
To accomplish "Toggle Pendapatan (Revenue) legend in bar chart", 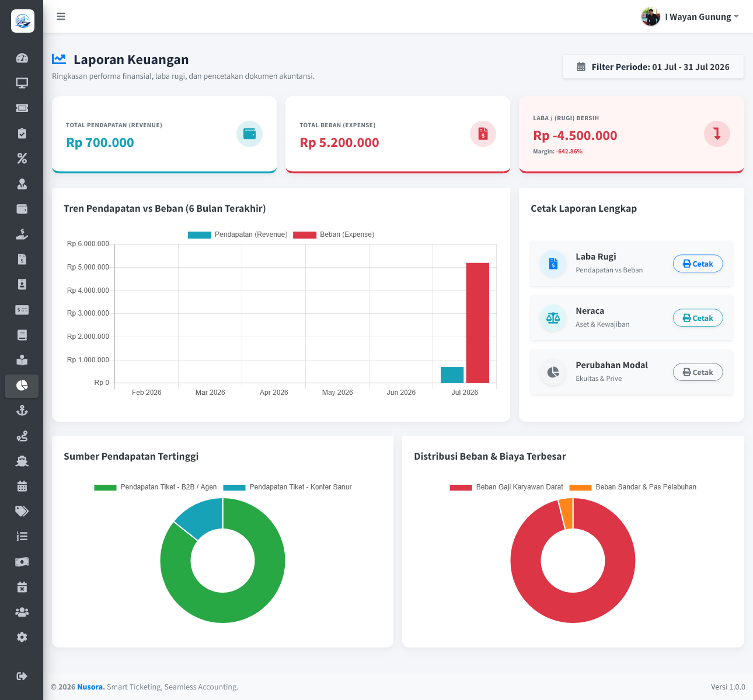I will [x=238, y=235].
